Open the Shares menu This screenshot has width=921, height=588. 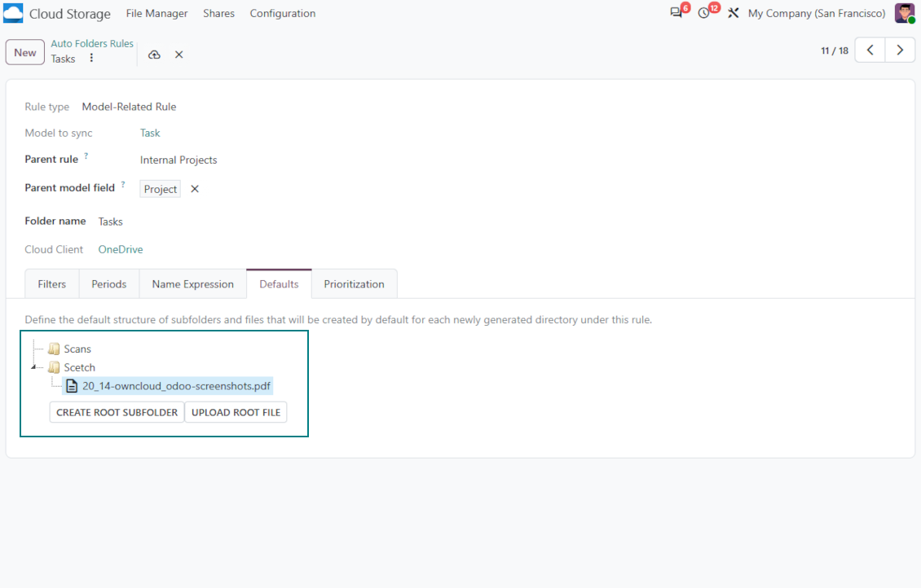click(218, 13)
